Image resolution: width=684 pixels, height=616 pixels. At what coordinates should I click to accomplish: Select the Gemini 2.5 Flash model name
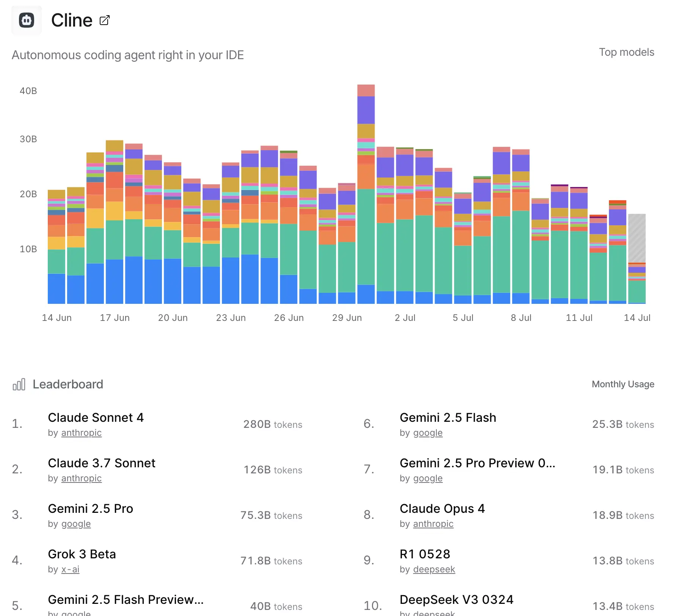448,418
